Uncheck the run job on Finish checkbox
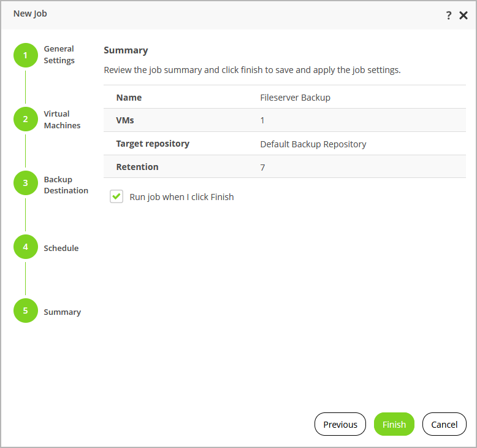The width and height of the screenshot is (477, 448). pyautogui.click(x=116, y=197)
